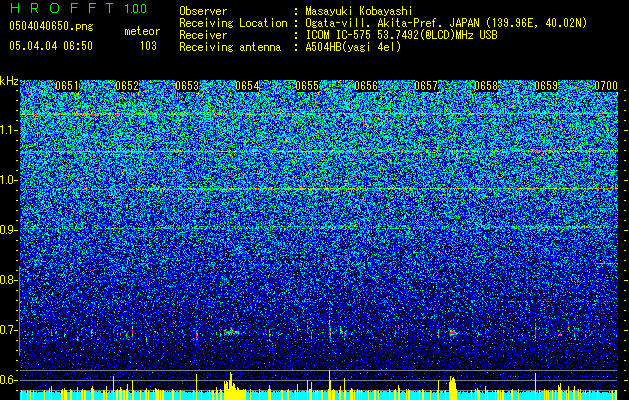Viewport: 629px width, 400px height.
Task: Click the 0651 time marker
Action: 67,86
